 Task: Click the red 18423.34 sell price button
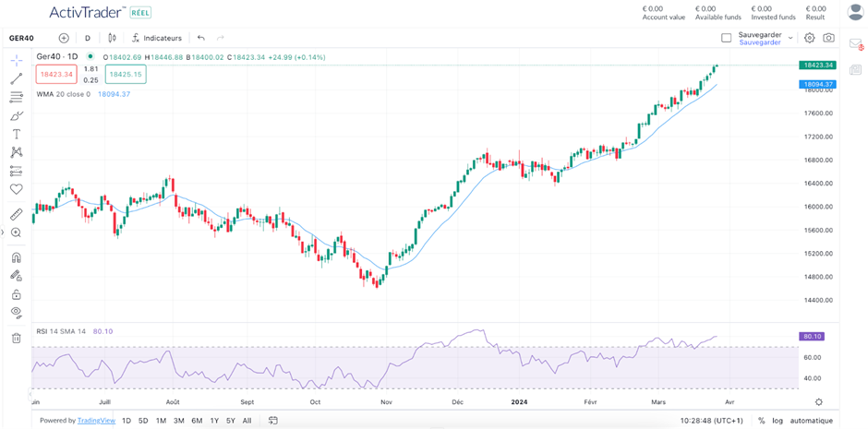point(56,74)
